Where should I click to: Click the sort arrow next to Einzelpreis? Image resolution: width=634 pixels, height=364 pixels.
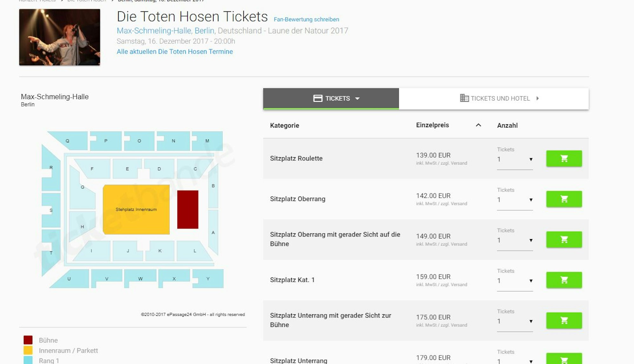[x=479, y=125]
